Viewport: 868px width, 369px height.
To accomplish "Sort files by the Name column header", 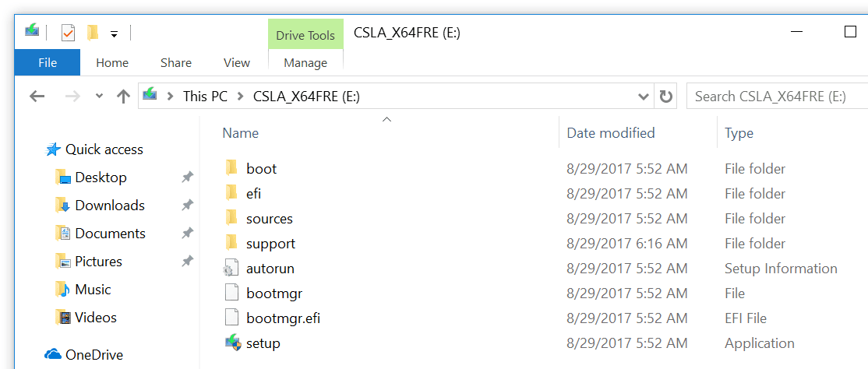I will (241, 133).
